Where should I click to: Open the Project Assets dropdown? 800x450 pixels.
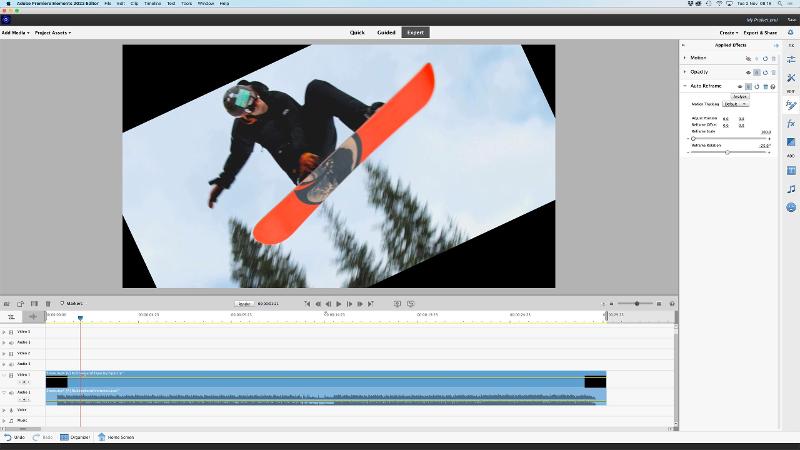click(53, 33)
